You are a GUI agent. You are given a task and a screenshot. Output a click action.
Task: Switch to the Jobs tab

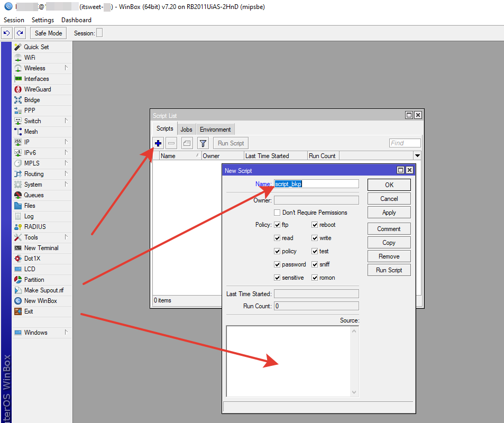coord(186,130)
